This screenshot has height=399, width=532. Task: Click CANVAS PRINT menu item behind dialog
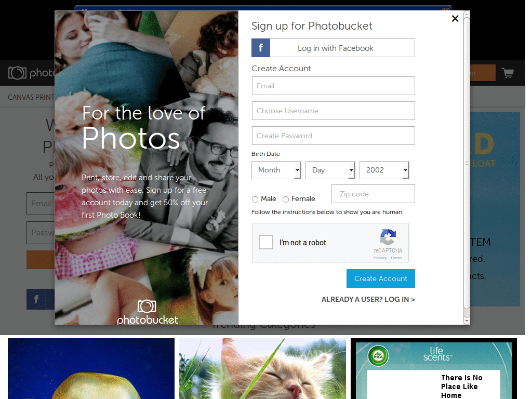[31, 97]
